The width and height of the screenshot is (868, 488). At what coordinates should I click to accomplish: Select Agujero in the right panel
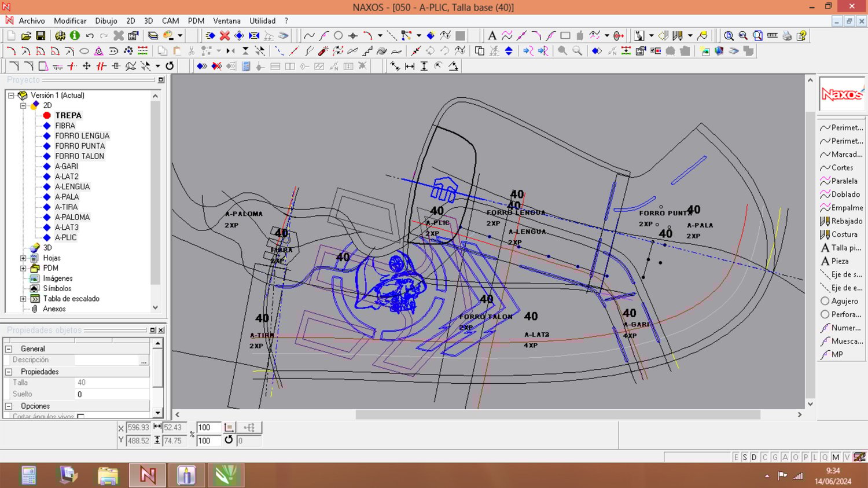(x=841, y=301)
